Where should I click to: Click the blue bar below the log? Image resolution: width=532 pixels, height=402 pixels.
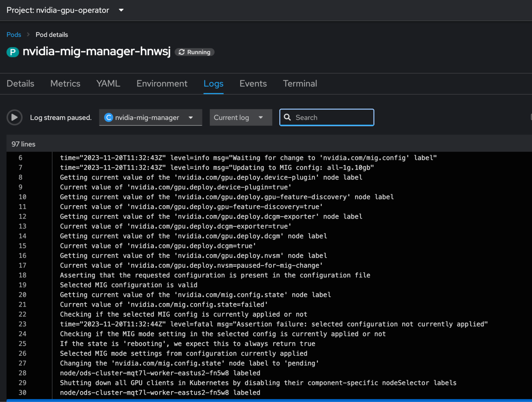click(269, 400)
